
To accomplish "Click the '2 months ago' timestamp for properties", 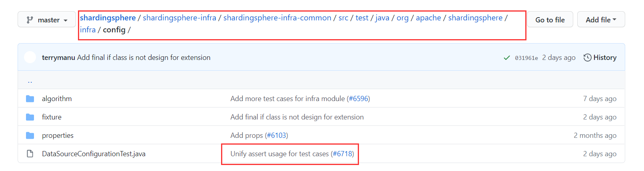I will click(x=595, y=135).
